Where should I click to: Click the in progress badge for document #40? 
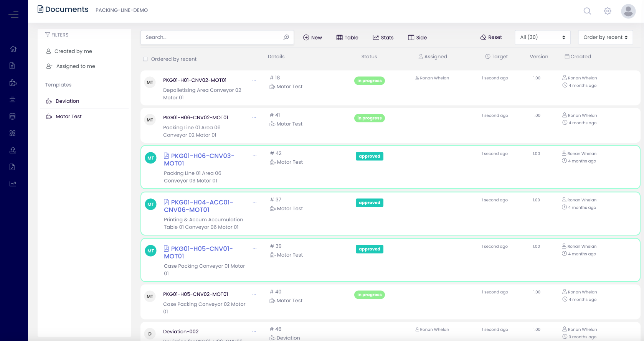[369, 295]
